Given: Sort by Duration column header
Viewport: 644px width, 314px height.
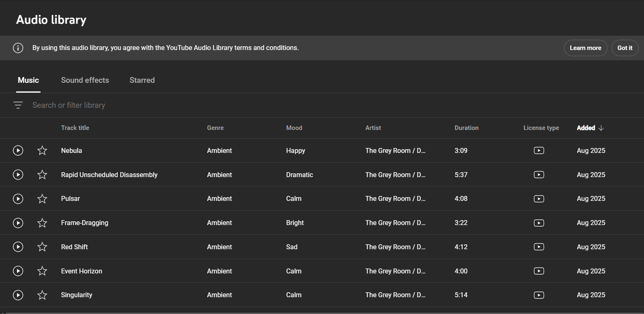Looking at the screenshot, I should tap(466, 128).
